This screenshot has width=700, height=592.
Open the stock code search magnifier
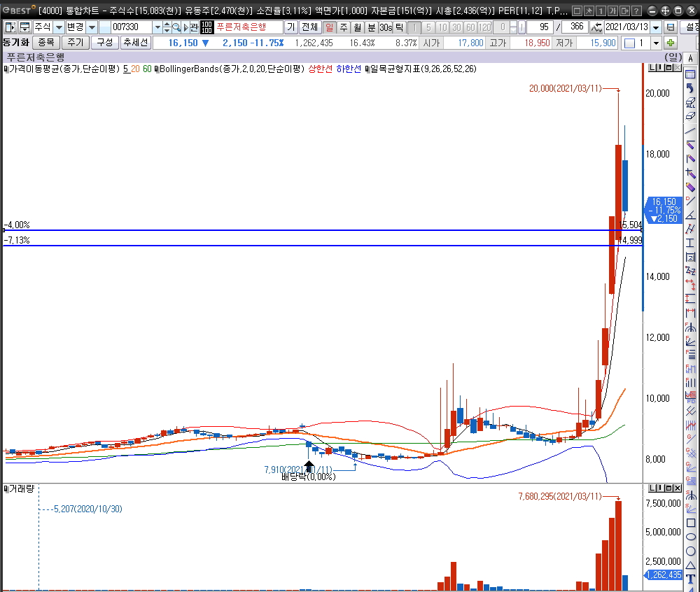176,27
